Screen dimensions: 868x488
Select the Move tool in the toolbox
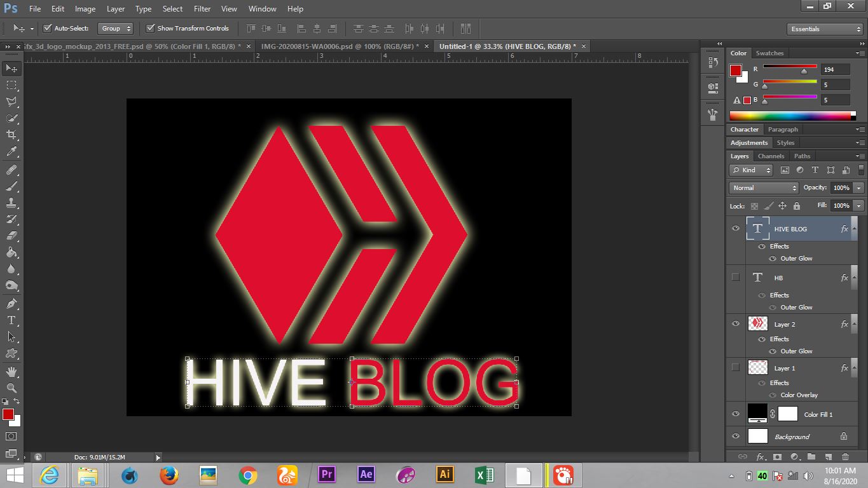coord(11,68)
